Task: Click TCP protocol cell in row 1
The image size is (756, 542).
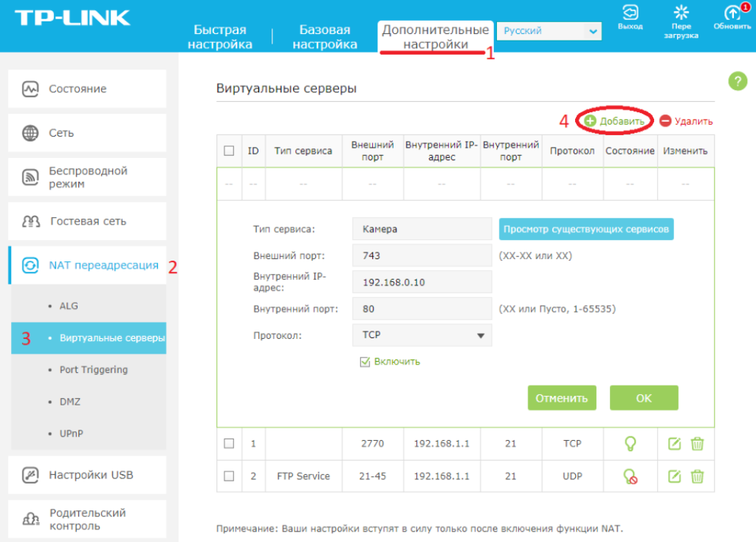Action: click(572, 444)
